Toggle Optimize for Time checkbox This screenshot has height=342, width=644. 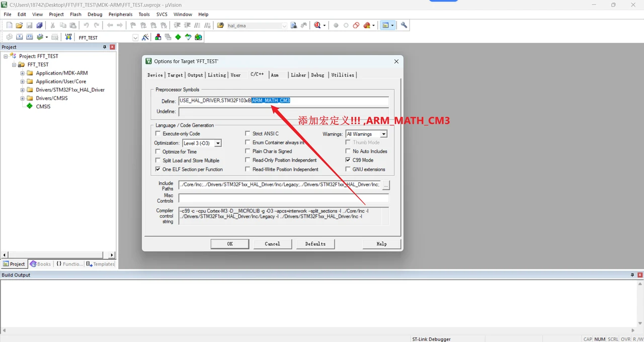[158, 152]
